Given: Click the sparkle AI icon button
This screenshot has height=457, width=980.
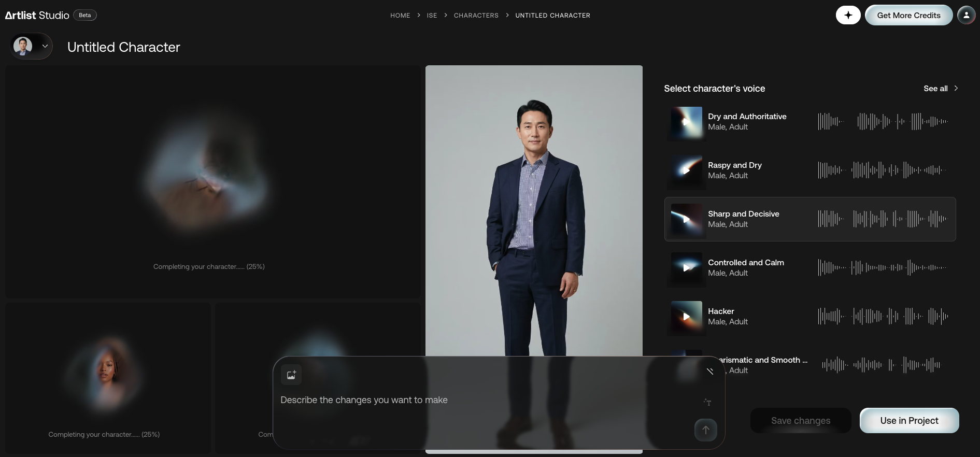Looking at the screenshot, I should [x=848, y=15].
